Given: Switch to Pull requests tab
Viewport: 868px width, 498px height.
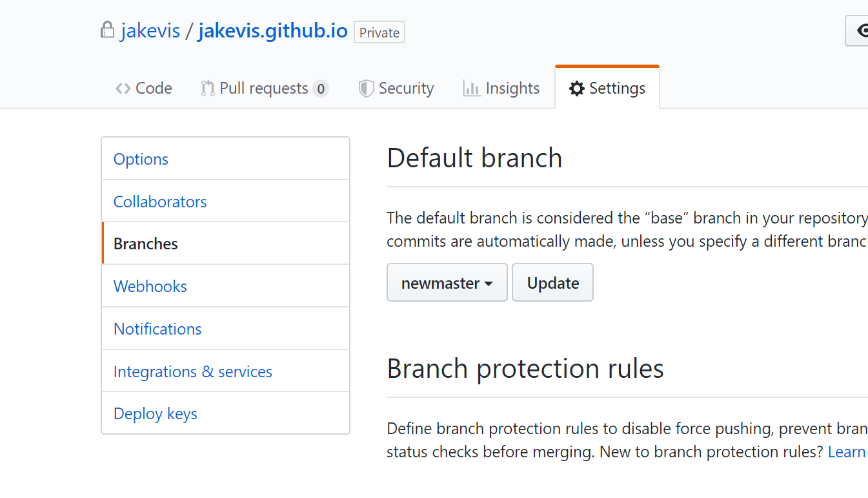Looking at the screenshot, I should [265, 88].
